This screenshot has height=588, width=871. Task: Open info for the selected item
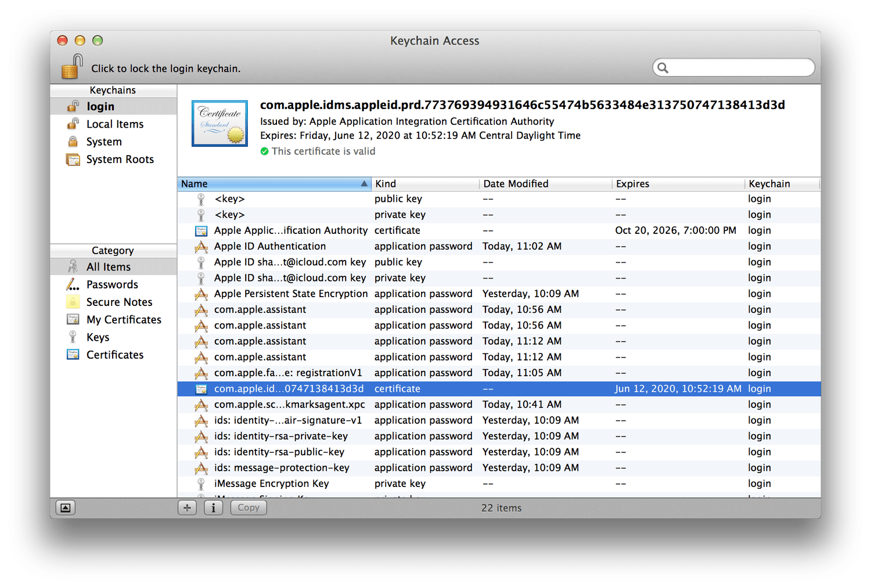[x=213, y=508]
